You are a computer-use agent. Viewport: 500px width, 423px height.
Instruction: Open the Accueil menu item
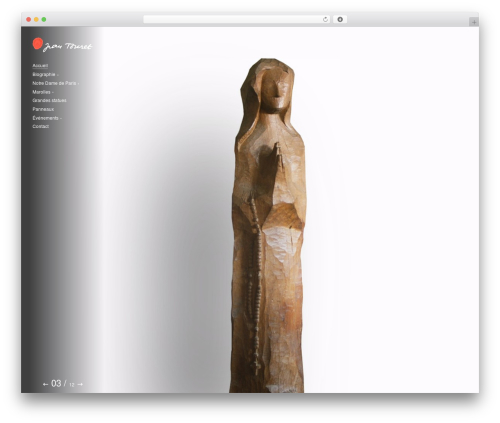click(40, 66)
